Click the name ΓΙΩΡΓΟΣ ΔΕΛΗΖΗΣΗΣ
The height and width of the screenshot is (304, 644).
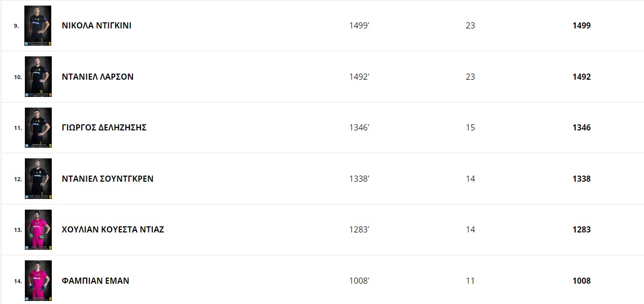pos(104,127)
